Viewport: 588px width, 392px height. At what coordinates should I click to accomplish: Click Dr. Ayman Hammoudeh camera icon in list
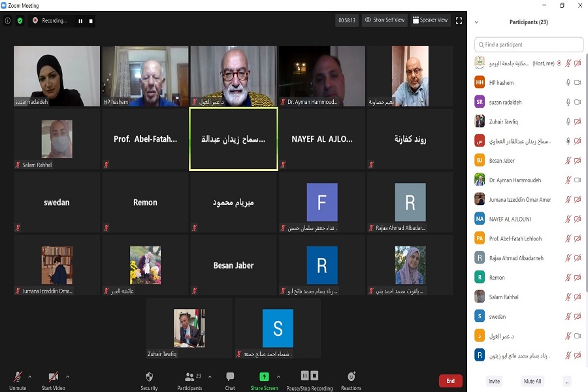(578, 180)
